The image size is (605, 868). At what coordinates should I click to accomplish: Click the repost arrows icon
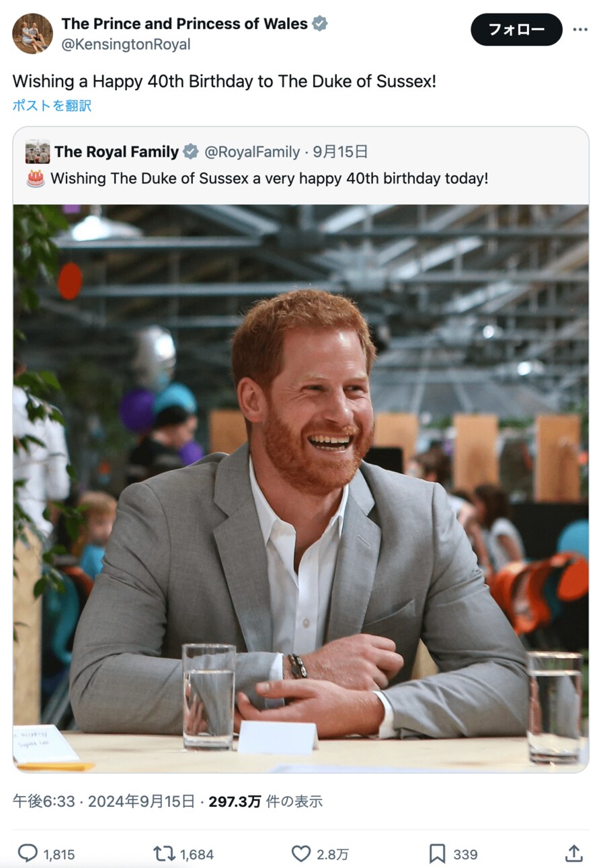click(164, 853)
